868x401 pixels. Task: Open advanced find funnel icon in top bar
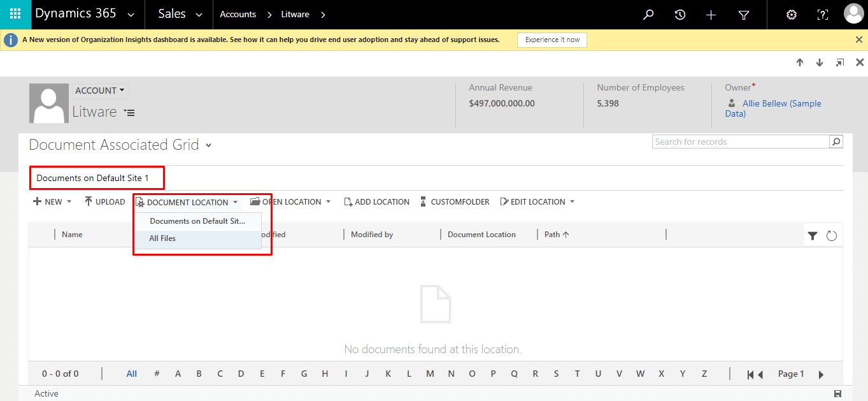[744, 15]
